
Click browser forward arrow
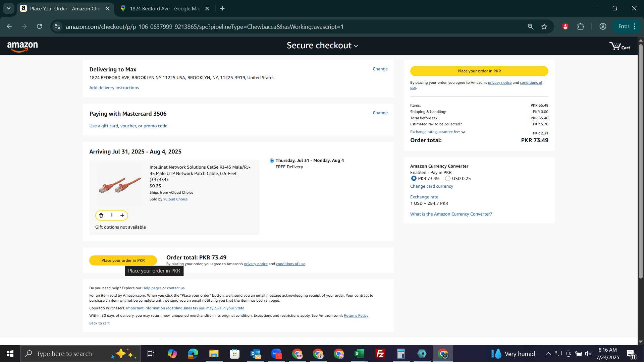coord(24,26)
